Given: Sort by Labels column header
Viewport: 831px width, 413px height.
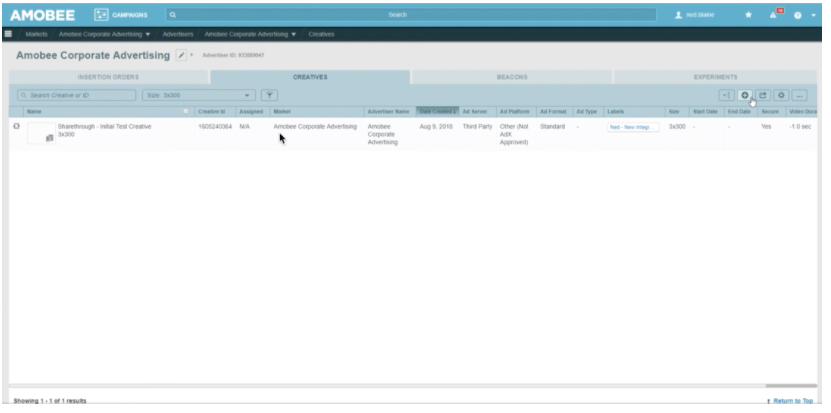Looking at the screenshot, I should 615,112.
